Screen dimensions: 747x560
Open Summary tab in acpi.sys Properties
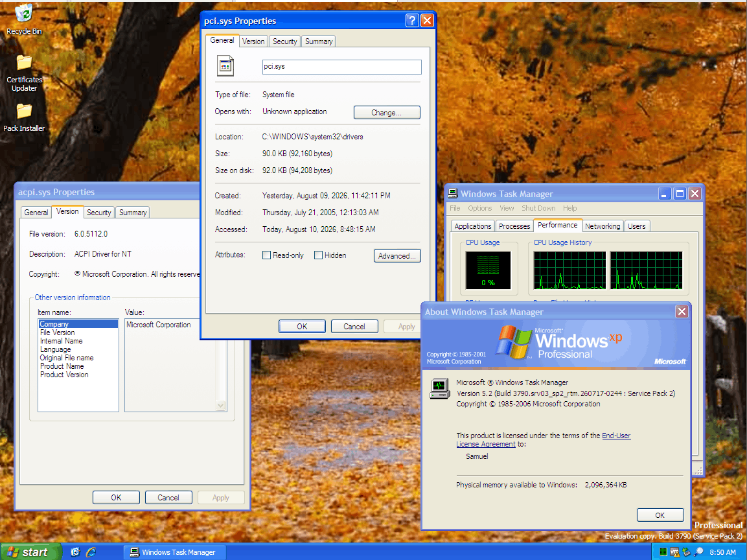pos(133,213)
